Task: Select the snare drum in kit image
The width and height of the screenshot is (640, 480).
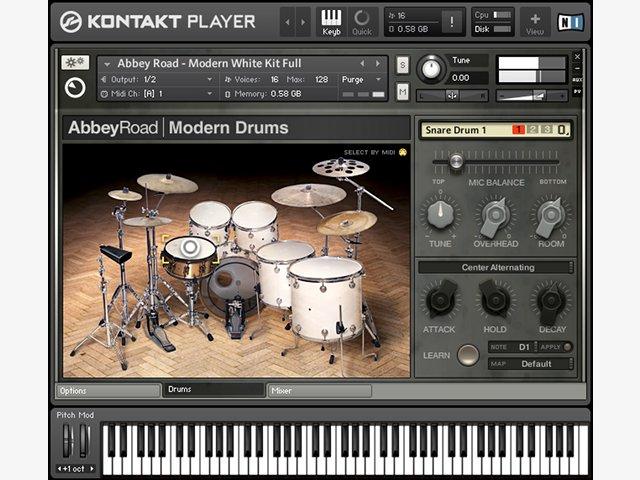Action: [x=189, y=256]
